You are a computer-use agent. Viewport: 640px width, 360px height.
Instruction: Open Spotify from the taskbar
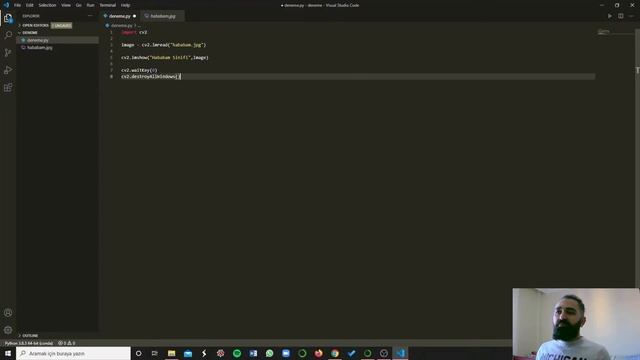coord(237,353)
